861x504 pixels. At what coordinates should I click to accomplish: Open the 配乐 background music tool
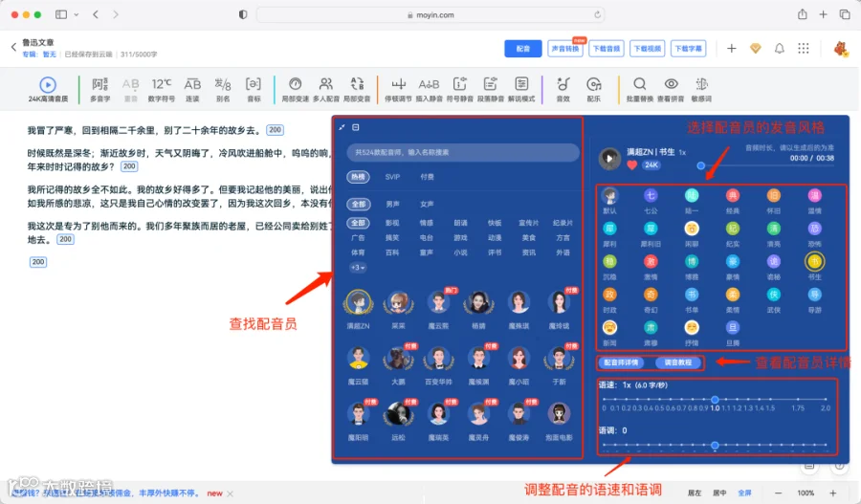pyautogui.click(x=593, y=89)
